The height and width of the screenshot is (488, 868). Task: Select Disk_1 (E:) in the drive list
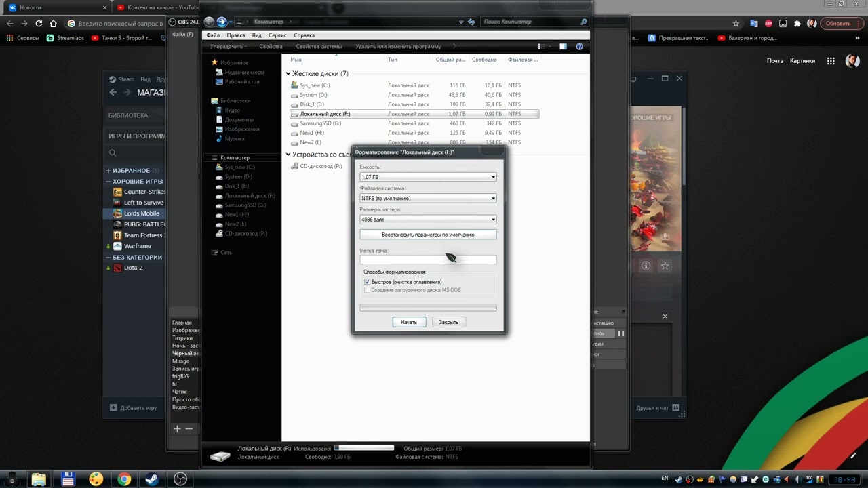[x=414, y=104]
